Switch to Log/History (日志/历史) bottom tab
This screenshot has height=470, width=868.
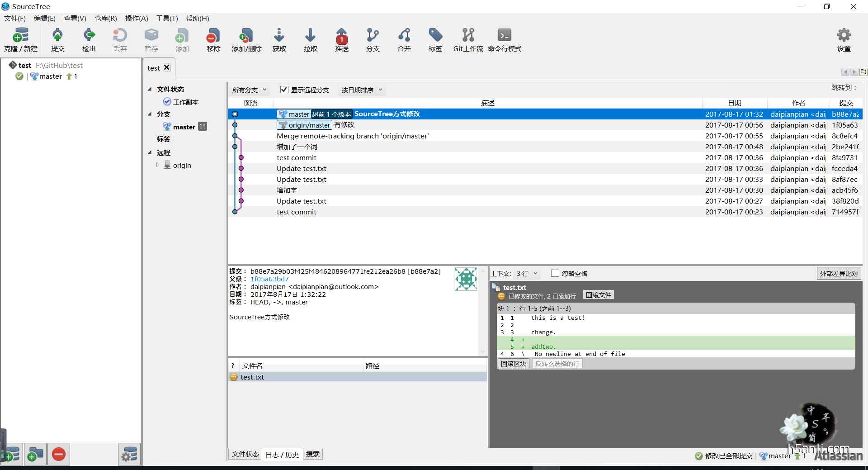pyautogui.click(x=282, y=455)
